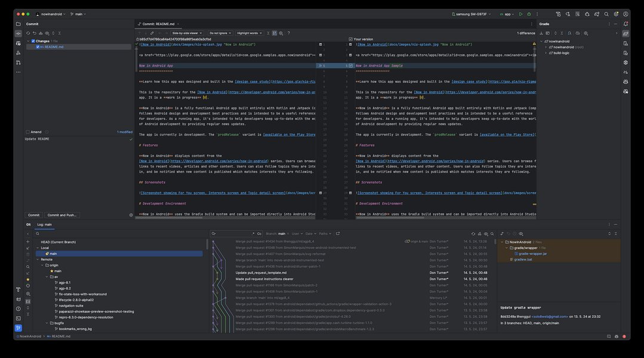
Task: Select the agp-8.1 remote branch
Action: point(64,282)
